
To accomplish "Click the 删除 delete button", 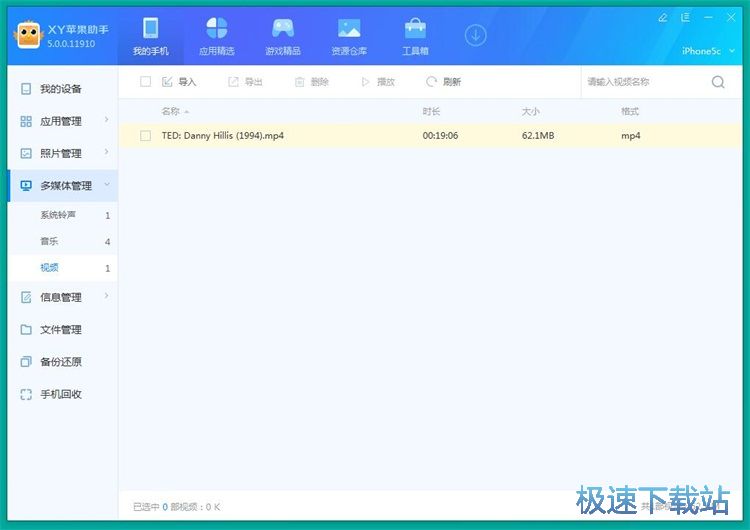I will (311, 82).
